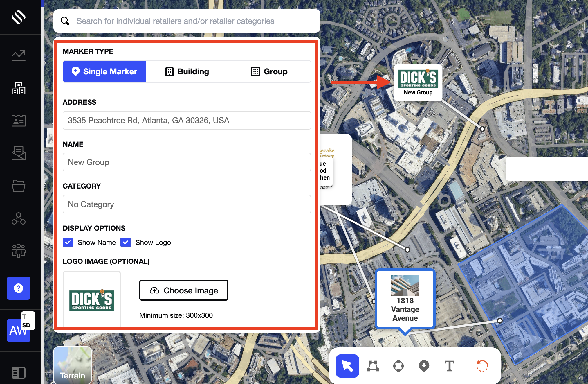The image size is (588, 384).
Task: Select the polygon drawing tool
Action: click(373, 366)
